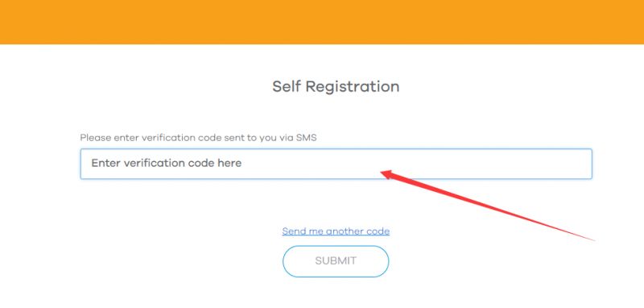Click the word 'code' in the field placeholder
644x308 pixels.
pyautogui.click(x=199, y=163)
